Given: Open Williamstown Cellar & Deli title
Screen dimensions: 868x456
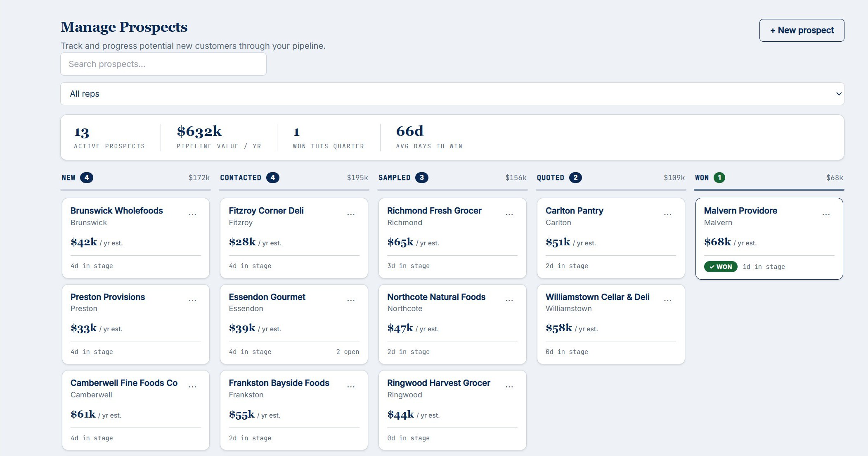Looking at the screenshot, I should [598, 297].
